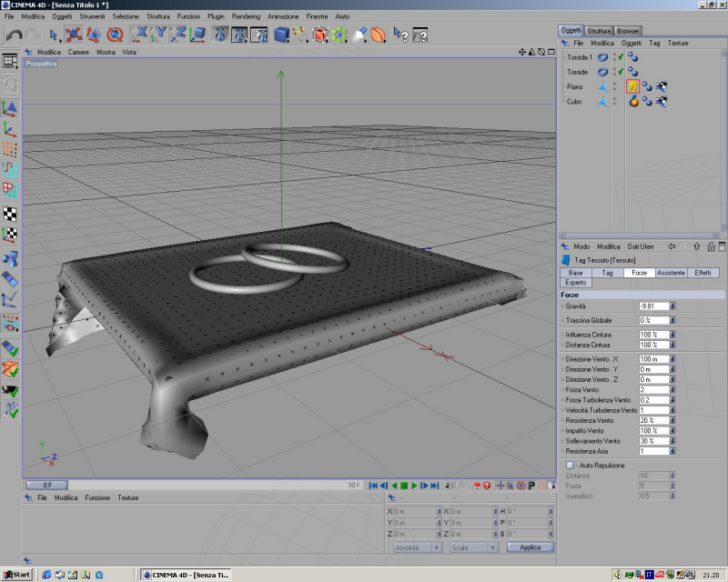The width and height of the screenshot is (728, 582).
Task: Click the Windows Start button
Action: point(16,575)
